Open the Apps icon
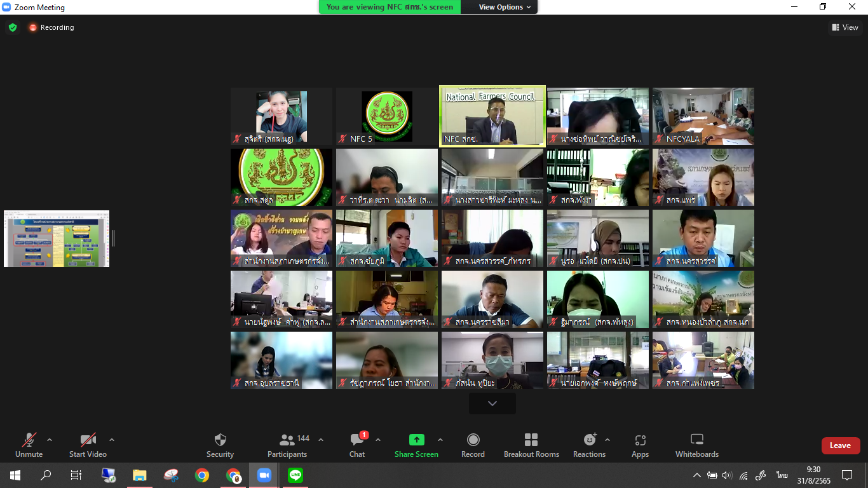The height and width of the screenshot is (488, 868). pyautogui.click(x=640, y=440)
